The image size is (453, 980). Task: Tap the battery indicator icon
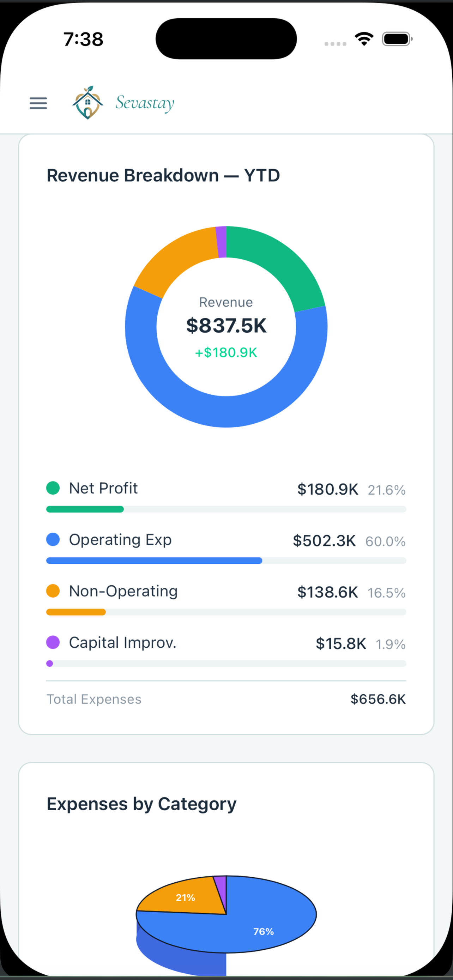pos(398,39)
